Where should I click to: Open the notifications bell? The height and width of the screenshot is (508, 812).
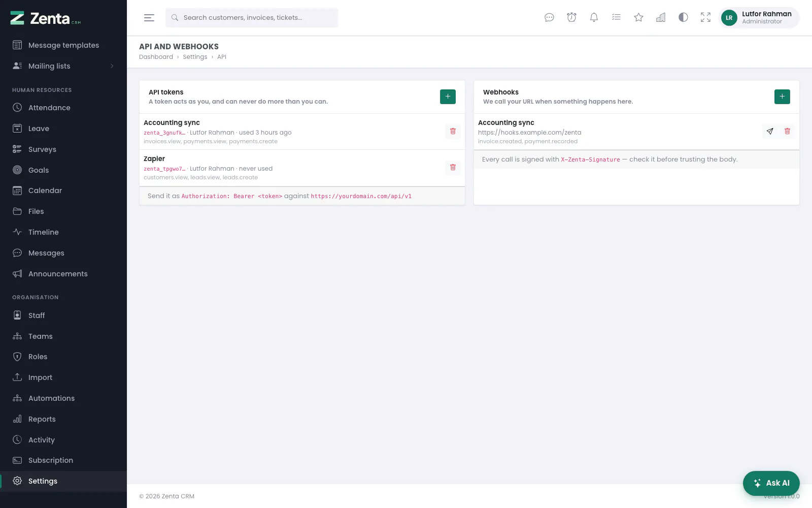click(594, 18)
